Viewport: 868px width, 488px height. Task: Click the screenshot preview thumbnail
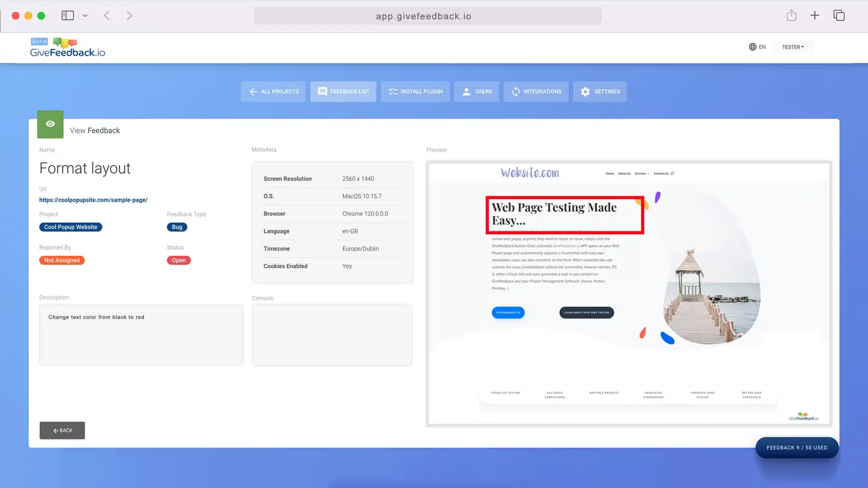629,294
